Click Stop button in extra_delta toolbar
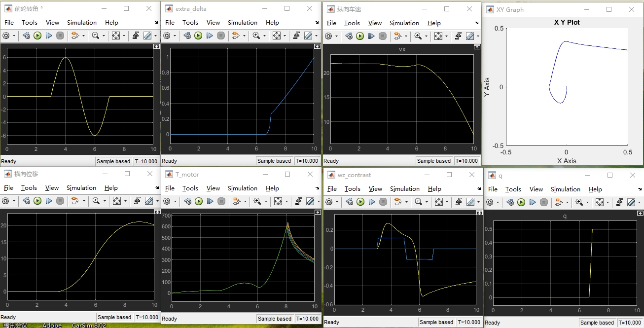The image size is (644, 328). pyautogui.click(x=221, y=36)
